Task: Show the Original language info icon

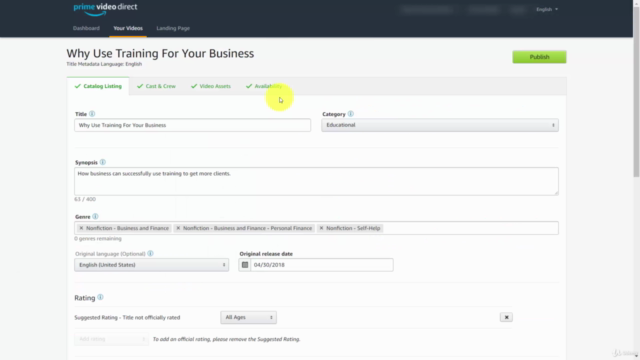Action: (150, 253)
